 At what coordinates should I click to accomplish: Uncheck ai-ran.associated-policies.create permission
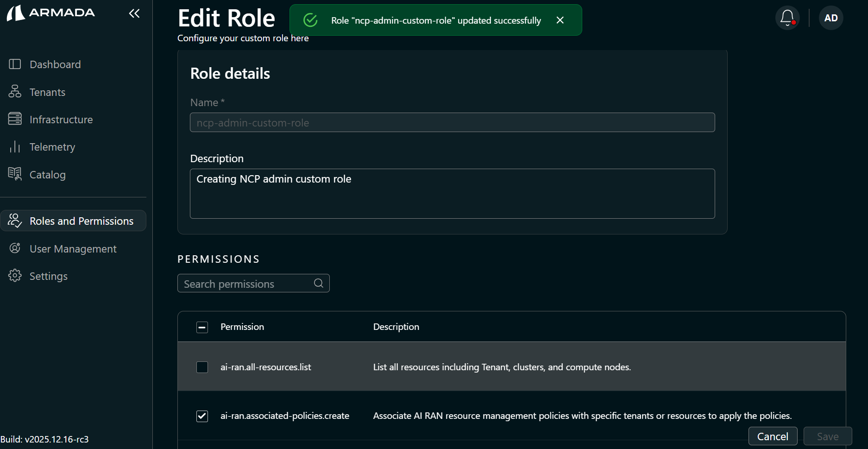click(202, 416)
